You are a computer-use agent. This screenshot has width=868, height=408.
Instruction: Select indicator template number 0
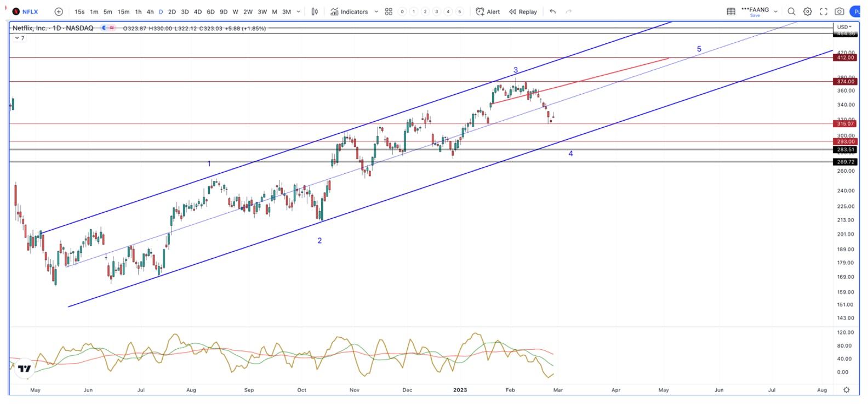tap(402, 12)
